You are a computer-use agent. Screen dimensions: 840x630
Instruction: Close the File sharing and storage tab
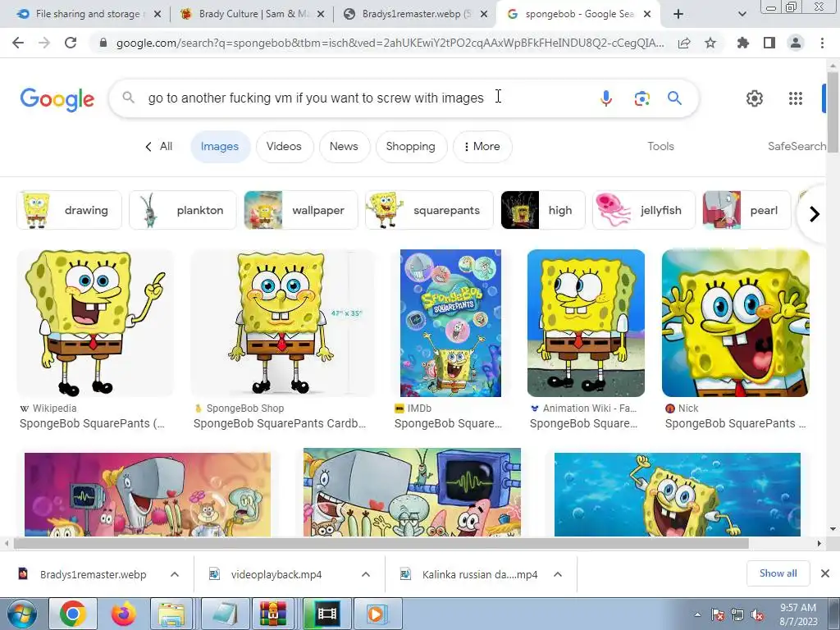point(157,15)
